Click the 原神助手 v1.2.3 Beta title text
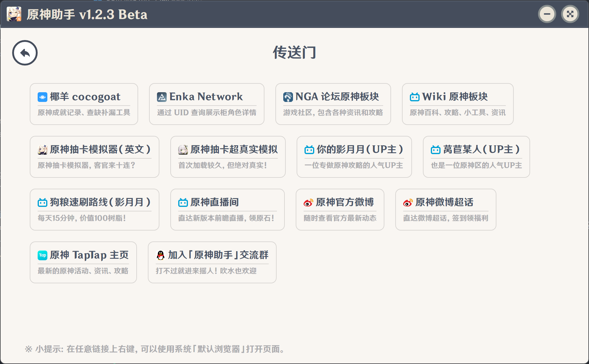589x364 pixels. tap(87, 14)
